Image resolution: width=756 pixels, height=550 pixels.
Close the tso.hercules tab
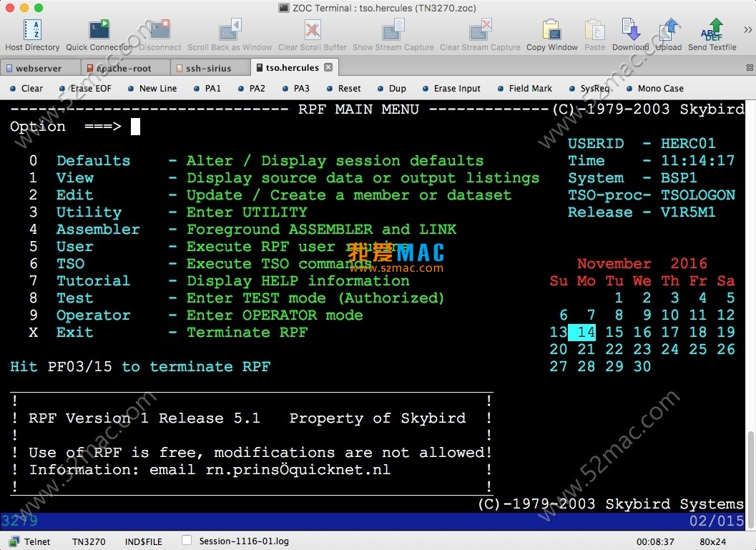pyautogui.click(x=328, y=67)
